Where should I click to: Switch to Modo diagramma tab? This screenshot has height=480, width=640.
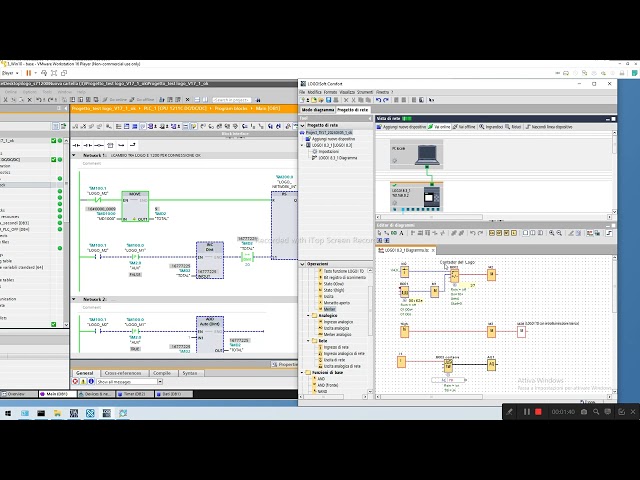318,110
